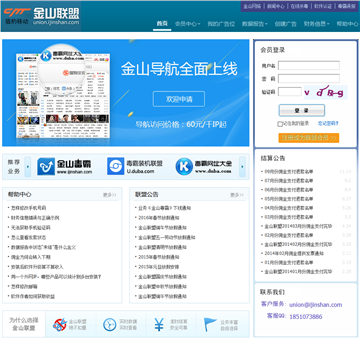Screen dimensions: 360x360
Task: Click right arrow of recommended business carousel
Action: point(242,166)
